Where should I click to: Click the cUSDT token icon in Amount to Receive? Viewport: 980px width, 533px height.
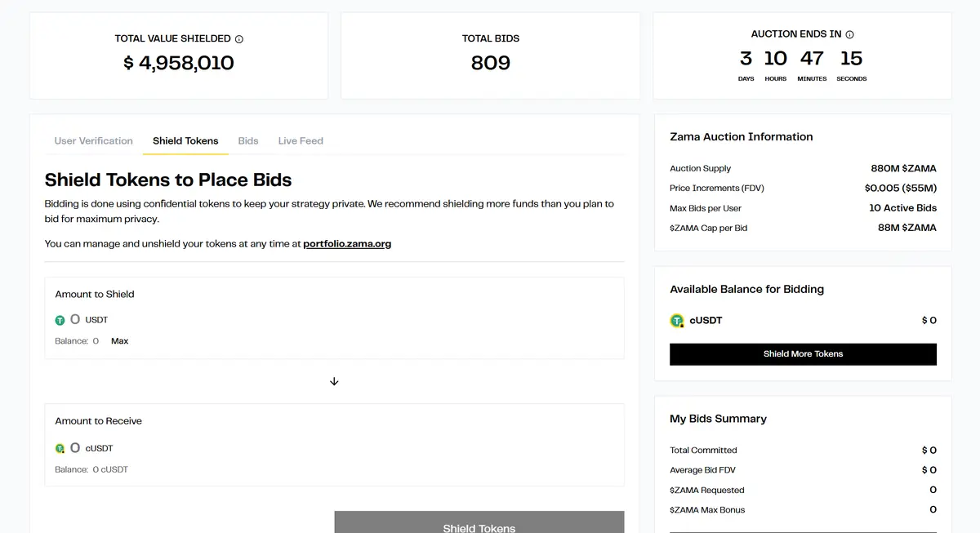(x=60, y=448)
